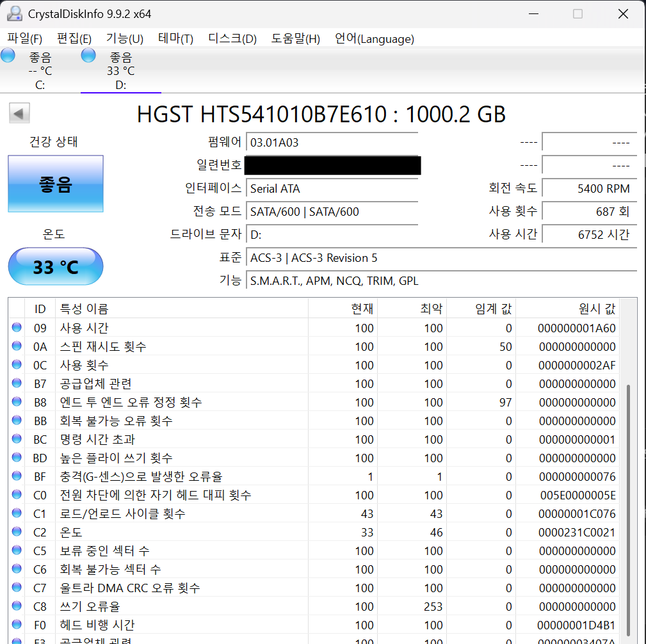Click the status icon for row C5 보류 중인 섹터
Viewport: 646px width, 644px height.
pyautogui.click(x=17, y=550)
